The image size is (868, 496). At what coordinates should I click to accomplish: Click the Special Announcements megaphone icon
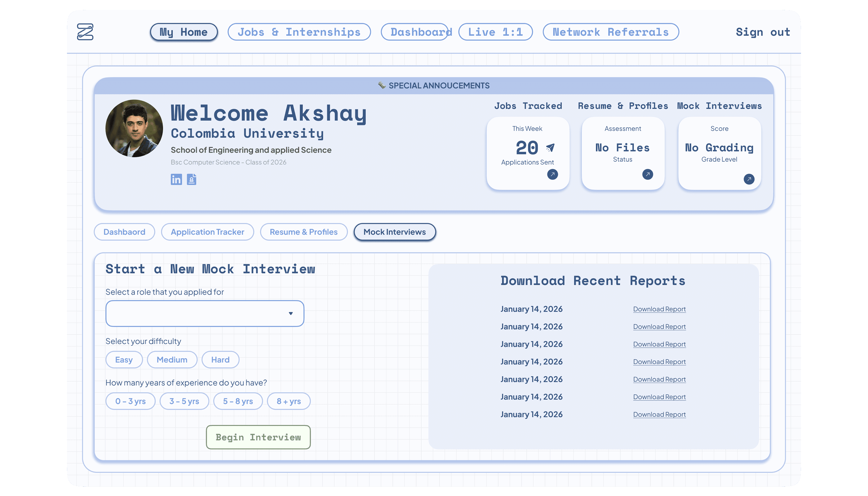click(x=382, y=85)
